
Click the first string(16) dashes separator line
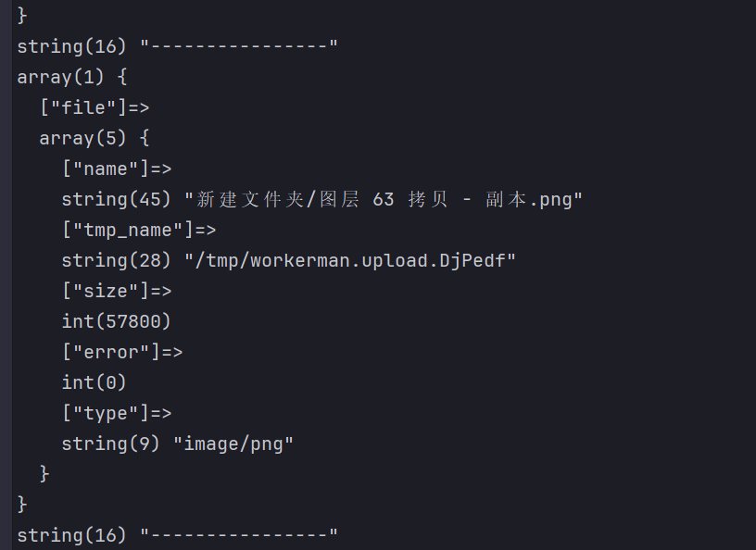(178, 46)
